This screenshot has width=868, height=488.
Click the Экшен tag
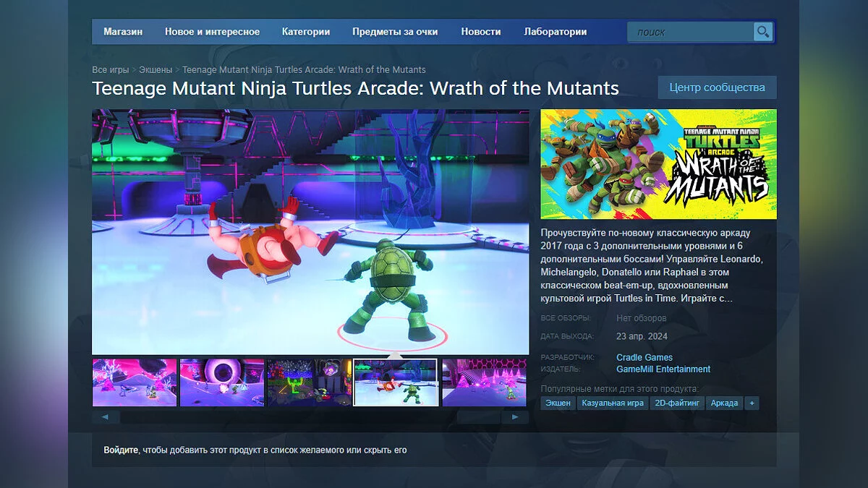558,403
